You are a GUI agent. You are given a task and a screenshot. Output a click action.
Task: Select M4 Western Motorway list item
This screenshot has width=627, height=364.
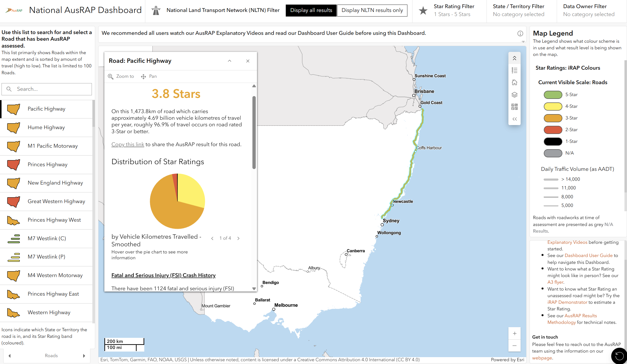click(x=46, y=276)
